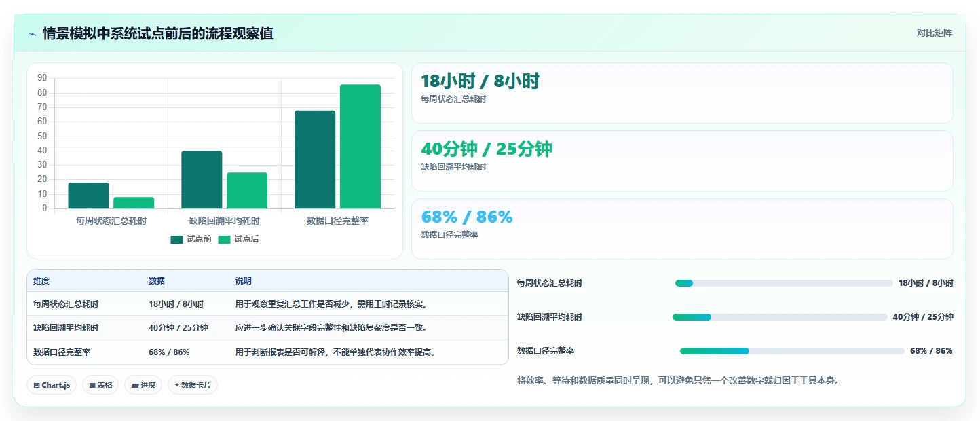Click chart axis label 缺陷回溯平均耗时
980x421 pixels.
point(225,221)
